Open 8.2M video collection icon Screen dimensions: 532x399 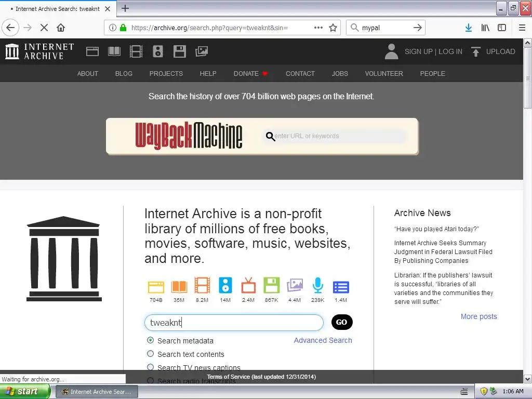point(202,285)
